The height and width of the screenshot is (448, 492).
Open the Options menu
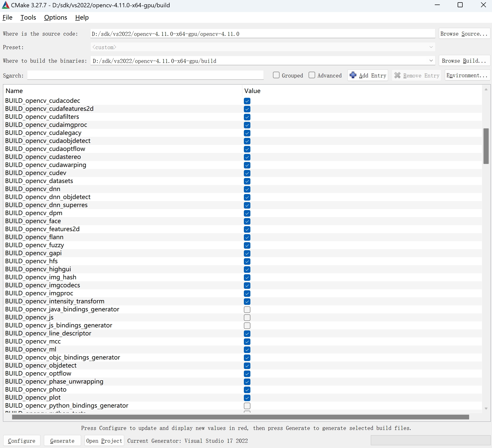tap(55, 17)
